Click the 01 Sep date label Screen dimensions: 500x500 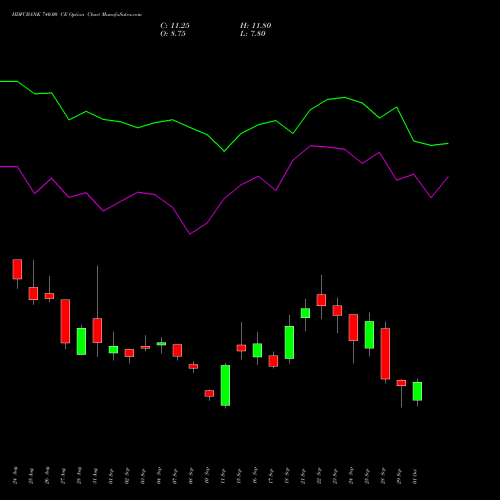tap(111, 476)
